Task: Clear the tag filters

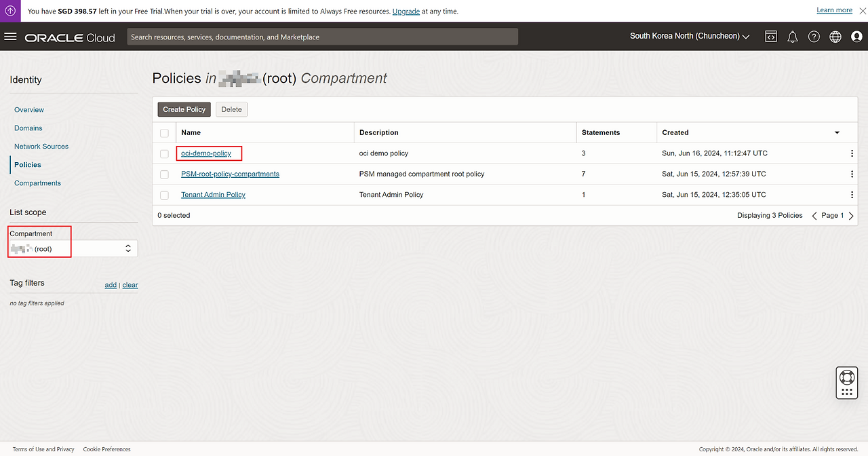Action: coord(130,285)
